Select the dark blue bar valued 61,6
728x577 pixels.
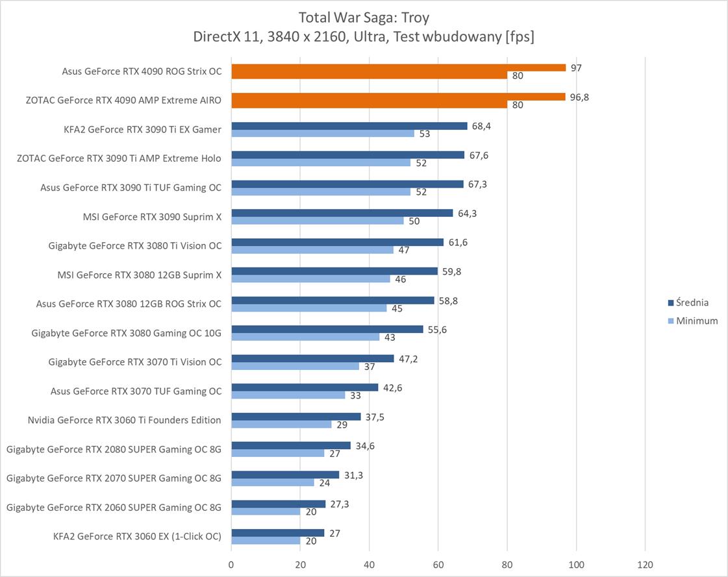tap(337, 242)
